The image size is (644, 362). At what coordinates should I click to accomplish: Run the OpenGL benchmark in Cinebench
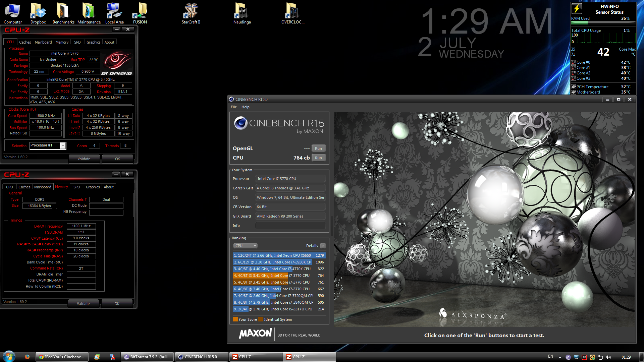click(318, 148)
